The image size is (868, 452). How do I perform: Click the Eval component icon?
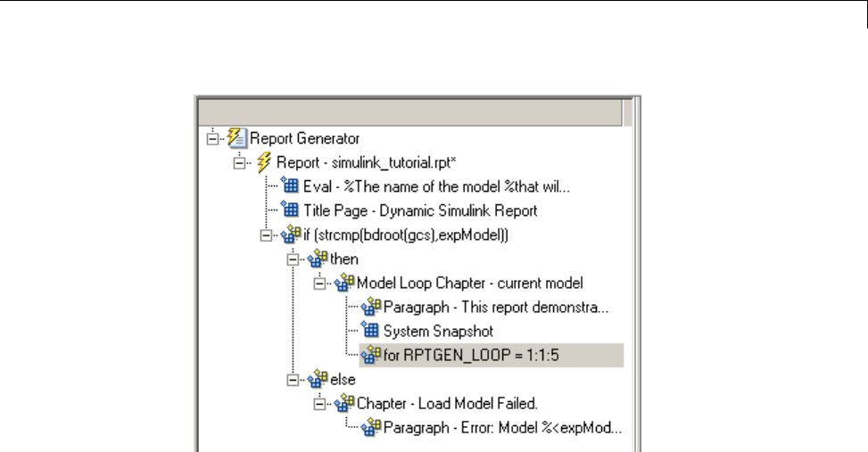point(290,186)
